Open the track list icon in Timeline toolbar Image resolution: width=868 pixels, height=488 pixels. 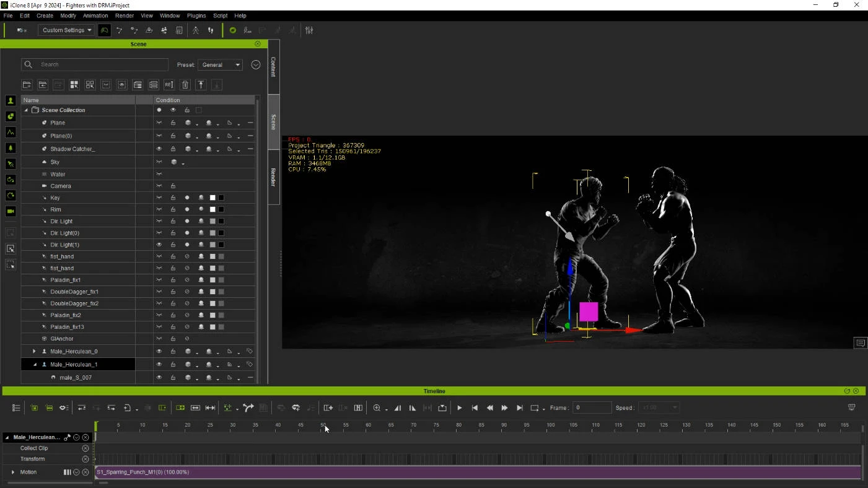point(16,407)
